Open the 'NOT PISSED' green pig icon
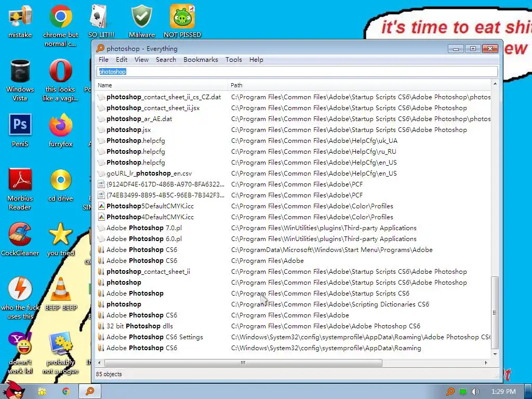The width and height of the screenshot is (532, 399). pyautogui.click(x=182, y=21)
